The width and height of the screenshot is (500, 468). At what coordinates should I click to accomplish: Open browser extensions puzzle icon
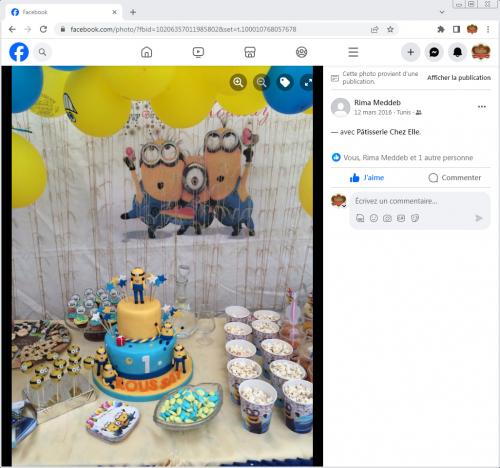[x=441, y=29]
